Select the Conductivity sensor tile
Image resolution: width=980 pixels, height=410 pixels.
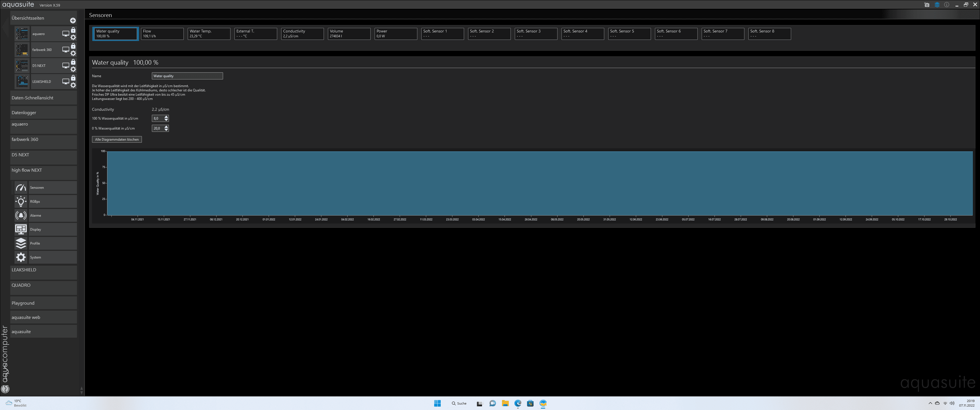(x=303, y=34)
